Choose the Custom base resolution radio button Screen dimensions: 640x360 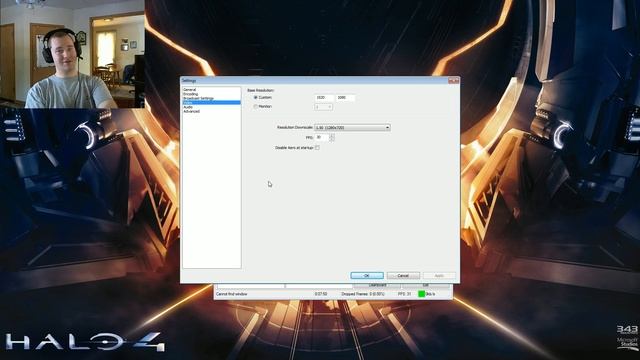click(256, 98)
